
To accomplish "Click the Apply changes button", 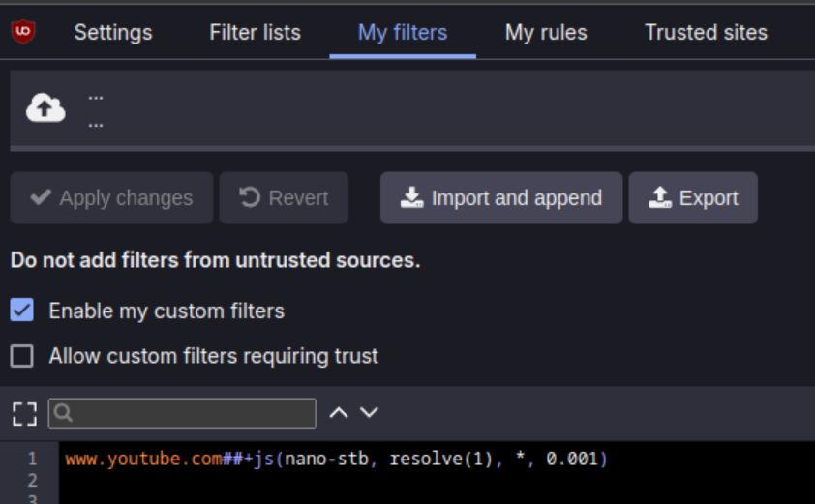I will [x=111, y=198].
